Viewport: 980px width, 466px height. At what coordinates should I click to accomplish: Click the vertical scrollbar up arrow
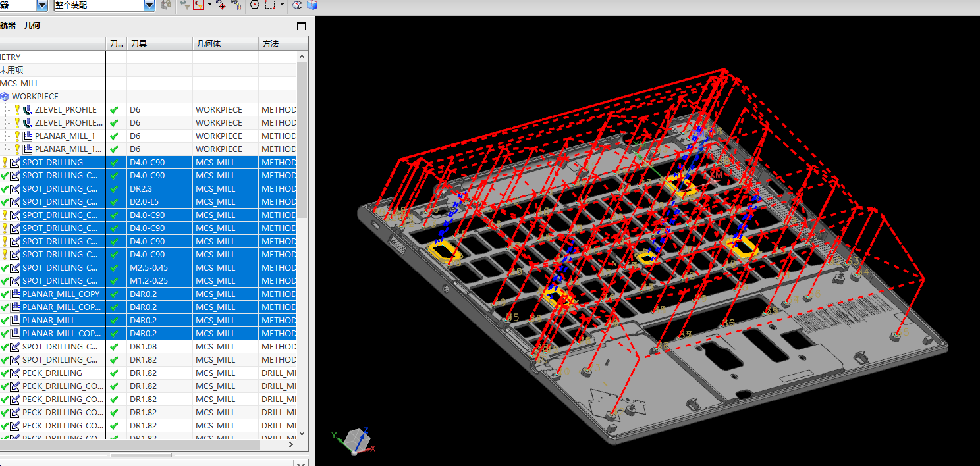point(302,57)
